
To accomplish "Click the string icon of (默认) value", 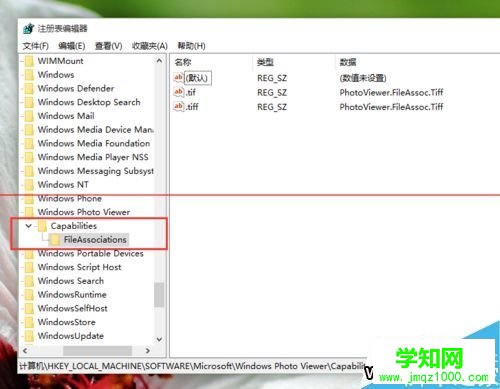I will [179, 78].
